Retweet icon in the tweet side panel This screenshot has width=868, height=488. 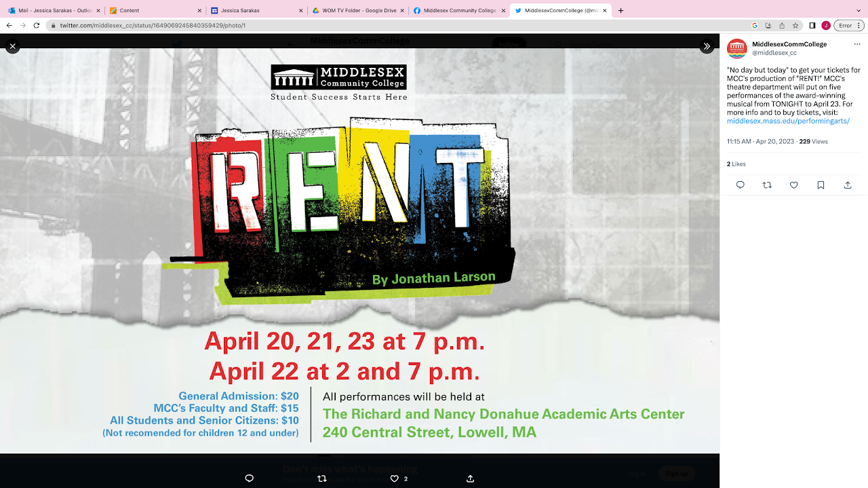pos(767,185)
